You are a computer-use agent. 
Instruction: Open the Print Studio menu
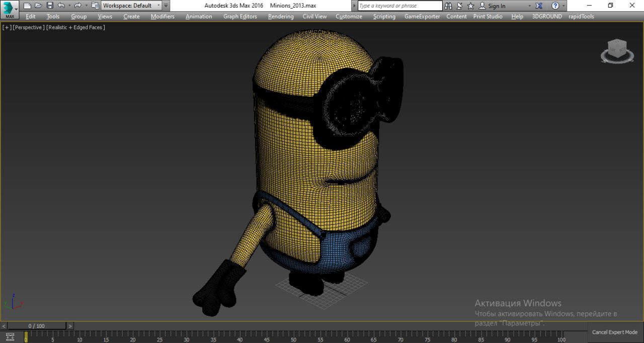(488, 16)
